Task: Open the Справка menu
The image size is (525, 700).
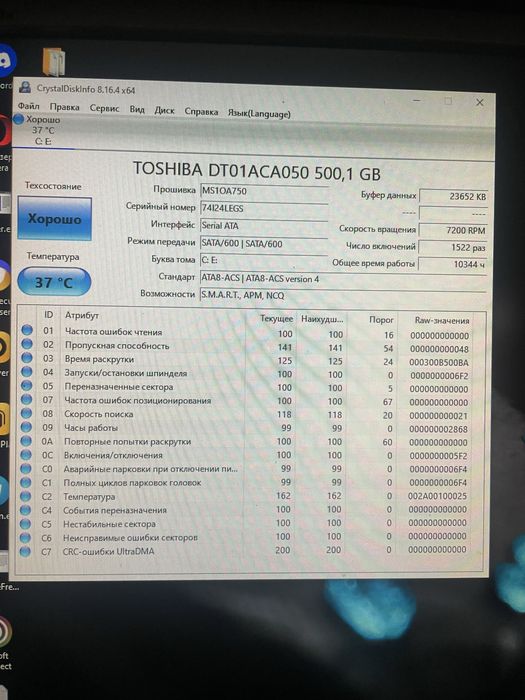Action: point(201,112)
